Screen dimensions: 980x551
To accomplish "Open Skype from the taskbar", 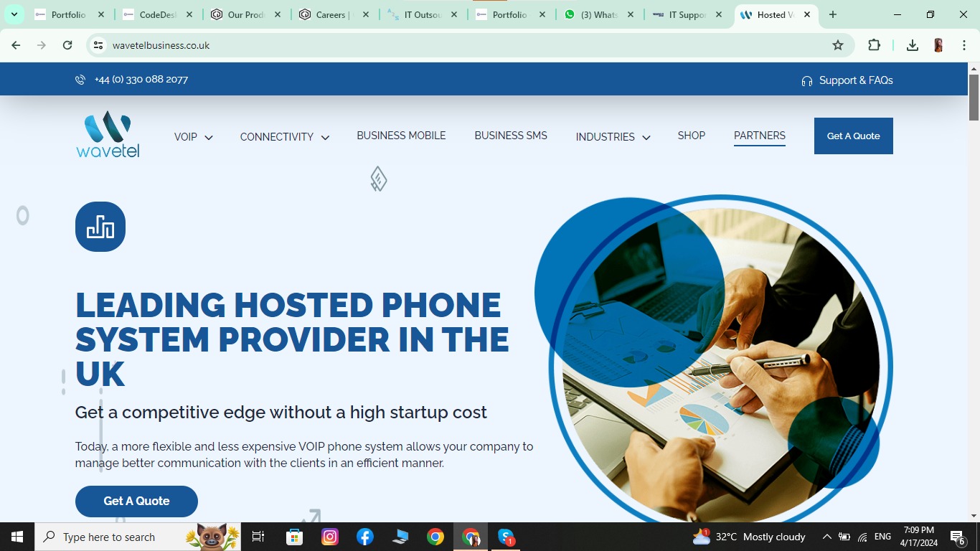I will (506, 537).
